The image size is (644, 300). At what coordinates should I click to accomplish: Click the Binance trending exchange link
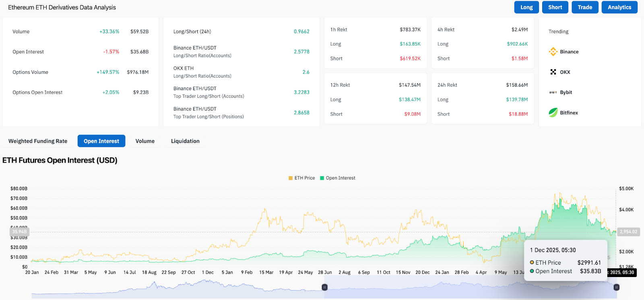click(569, 52)
